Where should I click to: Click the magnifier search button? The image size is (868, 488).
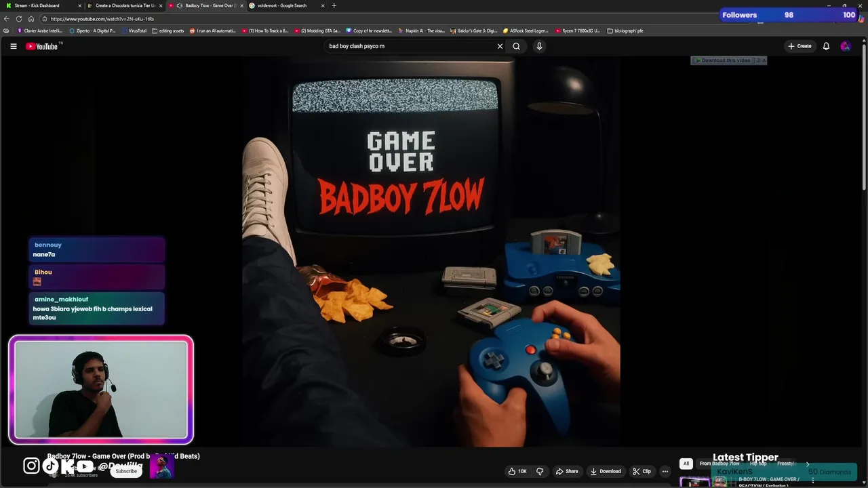[x=517, y=46]
